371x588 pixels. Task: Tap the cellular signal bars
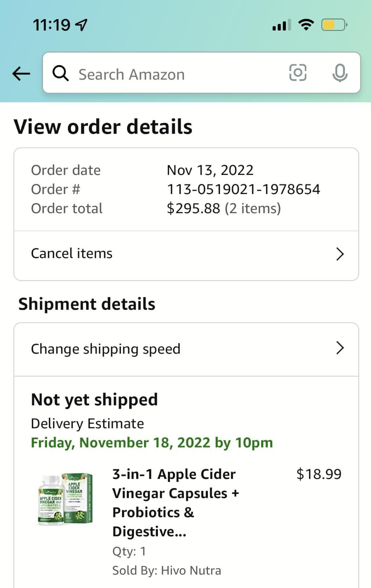click(281, 25)
